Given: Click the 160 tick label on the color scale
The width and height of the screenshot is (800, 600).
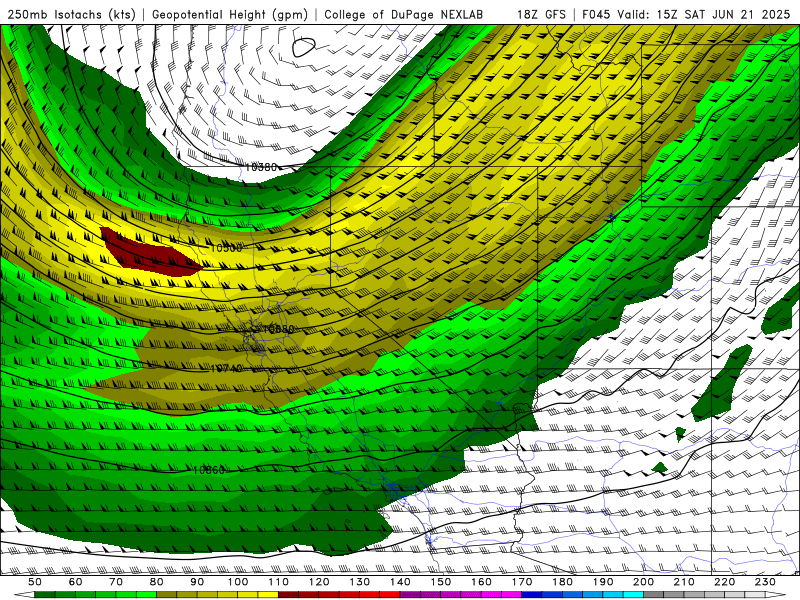Looking at the screenshot, I should point(481,582).
